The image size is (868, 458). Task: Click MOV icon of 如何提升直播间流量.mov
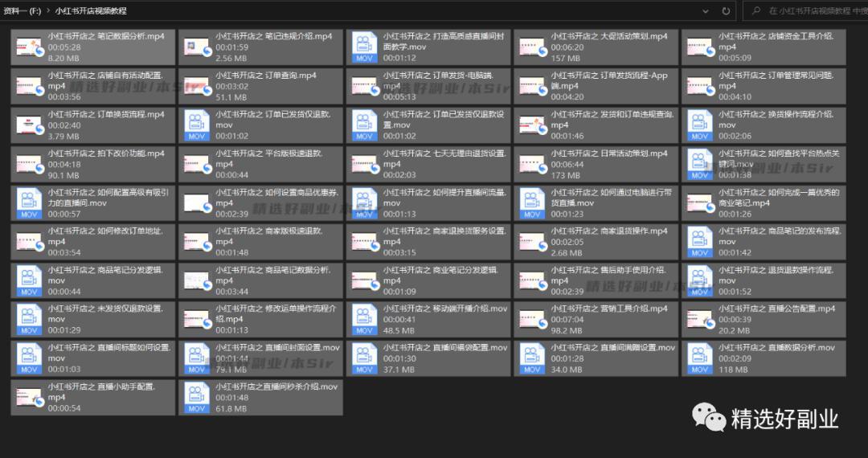[x=364, y=203]
